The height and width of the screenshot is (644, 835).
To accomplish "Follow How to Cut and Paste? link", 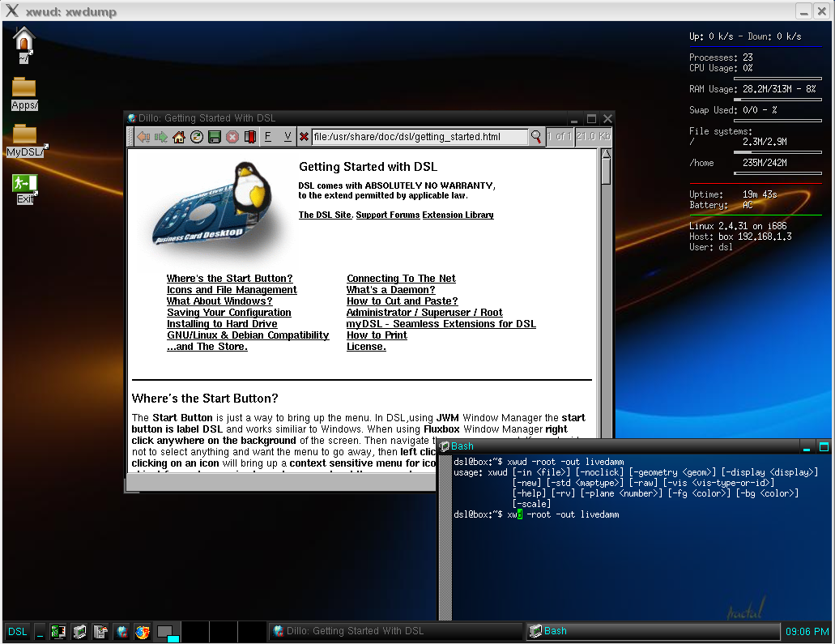I will click(402, 301).
